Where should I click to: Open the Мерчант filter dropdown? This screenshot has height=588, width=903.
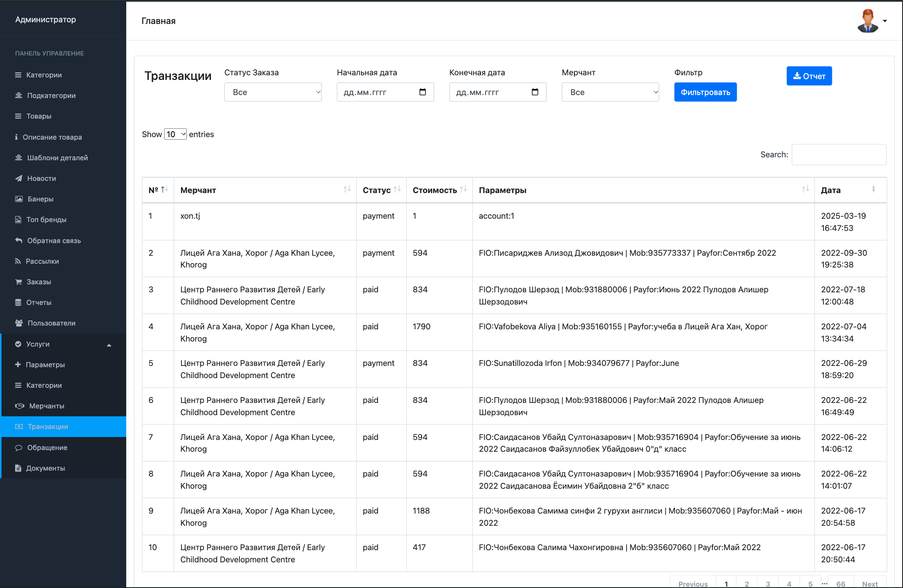pos(610,92)
